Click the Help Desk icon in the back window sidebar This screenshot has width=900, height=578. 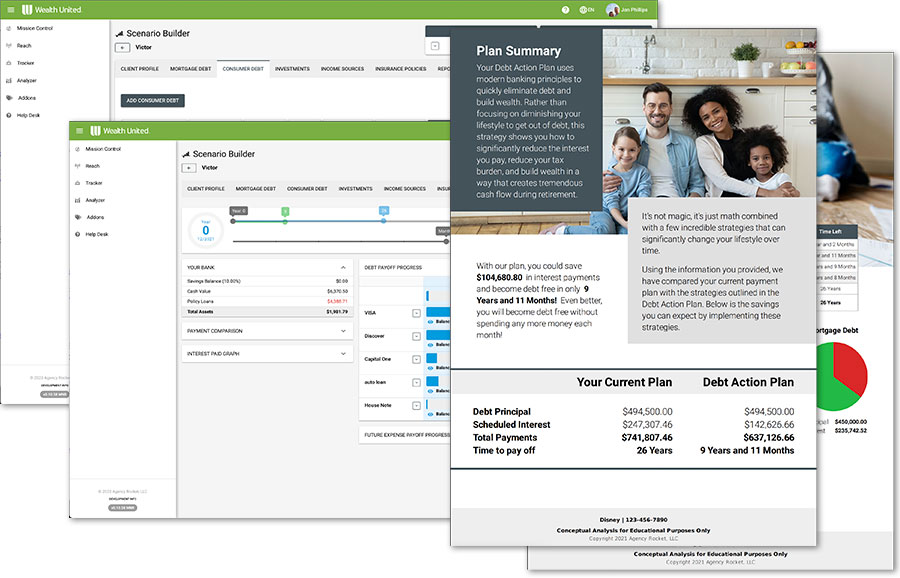tap(9, 115)
